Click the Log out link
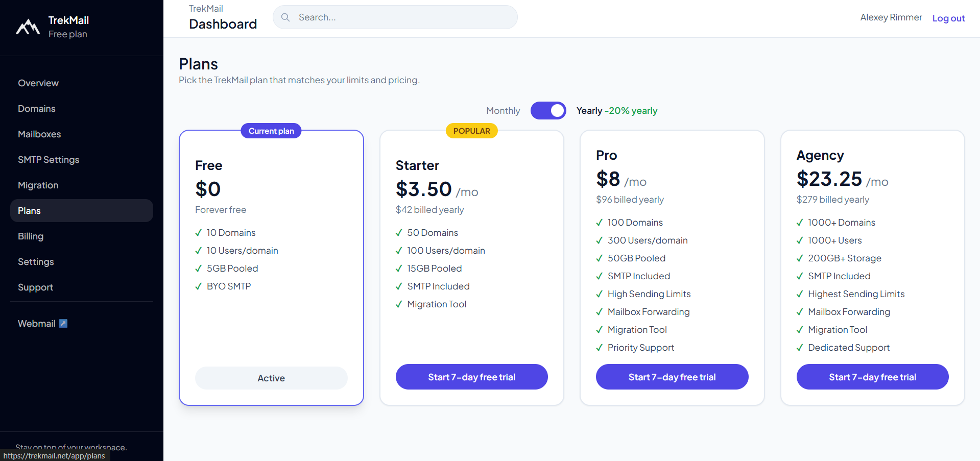The width and height of the screenshot is (980, 461). tap(948, 18)
